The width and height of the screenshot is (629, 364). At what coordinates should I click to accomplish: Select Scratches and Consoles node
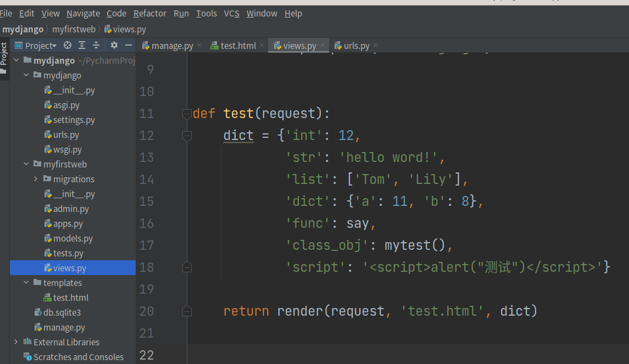[x=74, y=357]
